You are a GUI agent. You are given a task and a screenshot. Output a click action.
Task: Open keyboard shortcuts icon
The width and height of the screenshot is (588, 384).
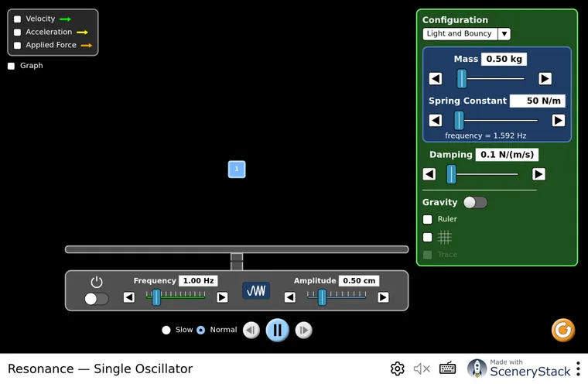pyautogui.click(x=447, y=369)
